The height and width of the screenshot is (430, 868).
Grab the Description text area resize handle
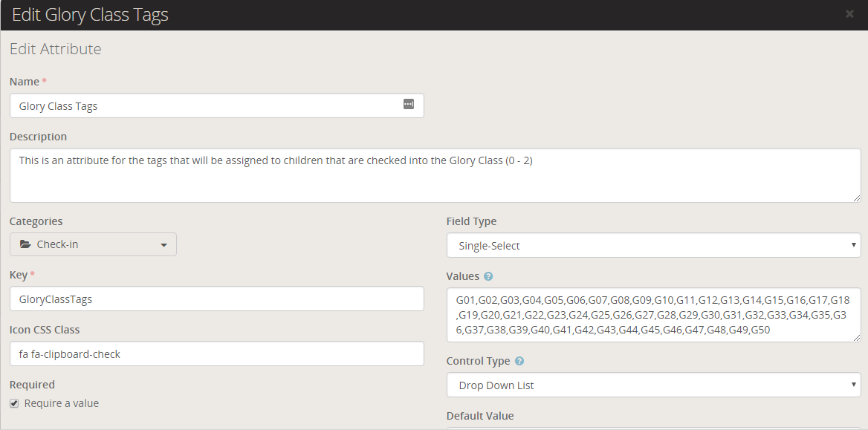click(857, 198)
